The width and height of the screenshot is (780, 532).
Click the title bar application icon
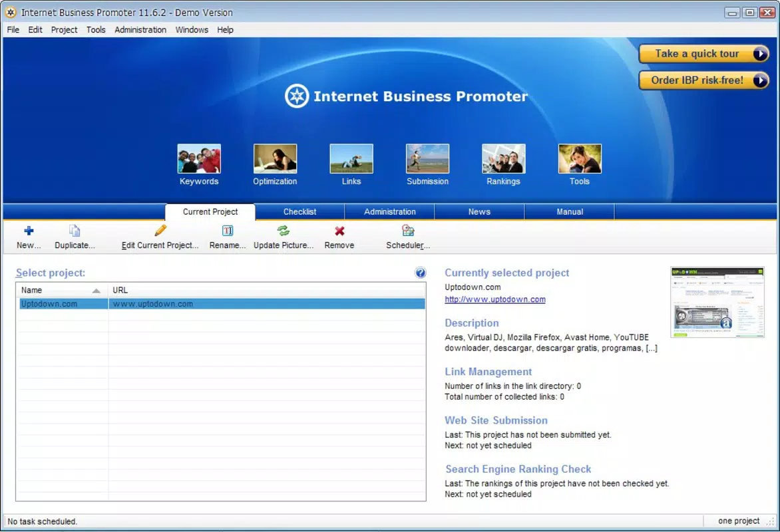pyautogui.click(x=11, y=13)
